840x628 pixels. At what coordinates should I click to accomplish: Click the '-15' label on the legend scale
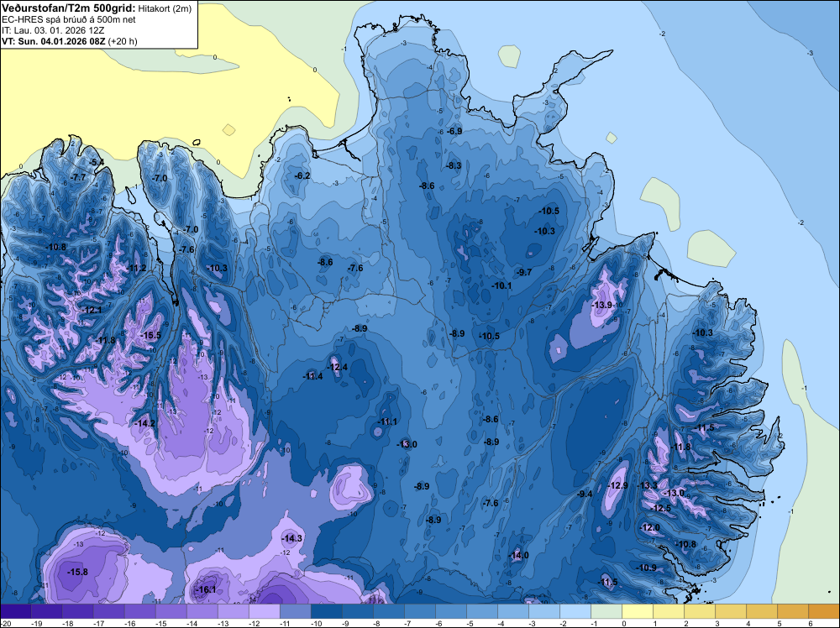pos(161,623)
